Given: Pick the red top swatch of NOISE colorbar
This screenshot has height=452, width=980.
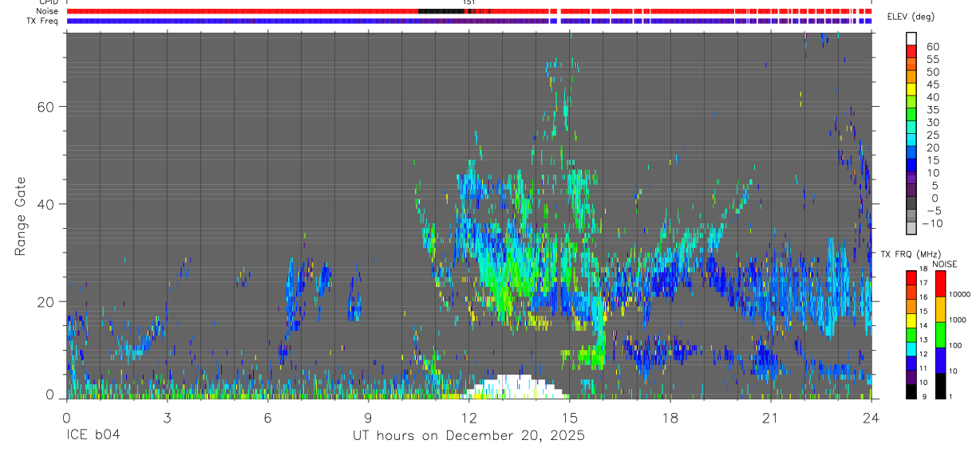Looking at the screenshot, I should [941, 283].
